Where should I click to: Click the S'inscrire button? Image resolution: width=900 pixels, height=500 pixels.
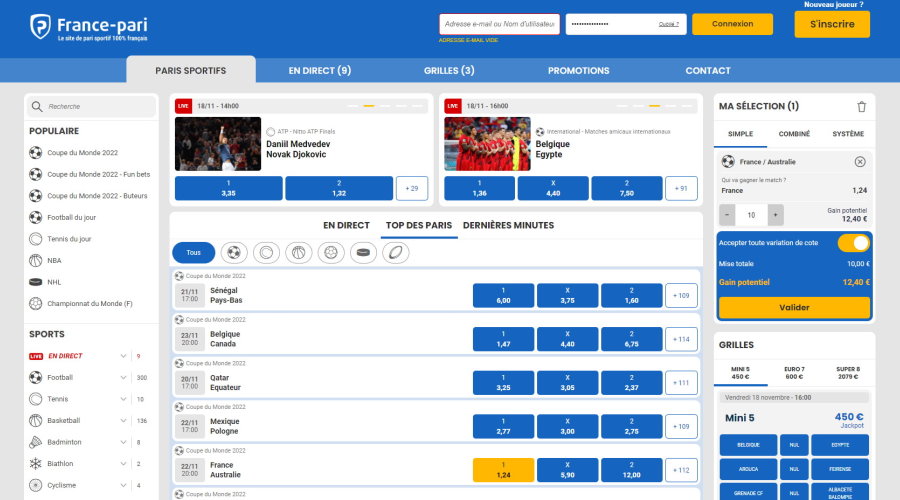coord(832,24)
